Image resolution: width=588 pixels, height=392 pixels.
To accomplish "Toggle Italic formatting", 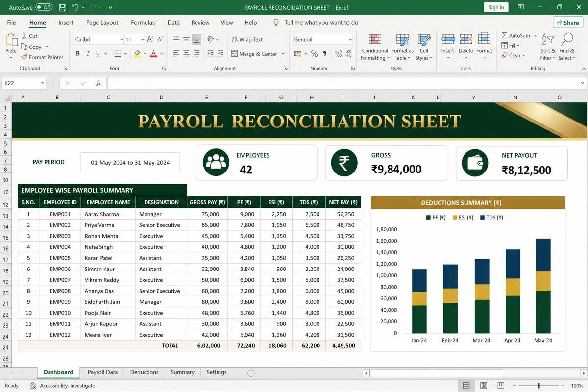I will [88, 54].
